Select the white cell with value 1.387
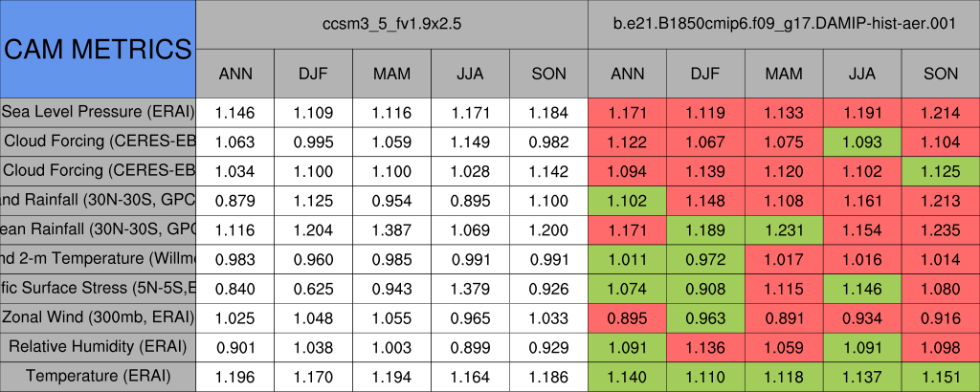 [x=391, y=229]
